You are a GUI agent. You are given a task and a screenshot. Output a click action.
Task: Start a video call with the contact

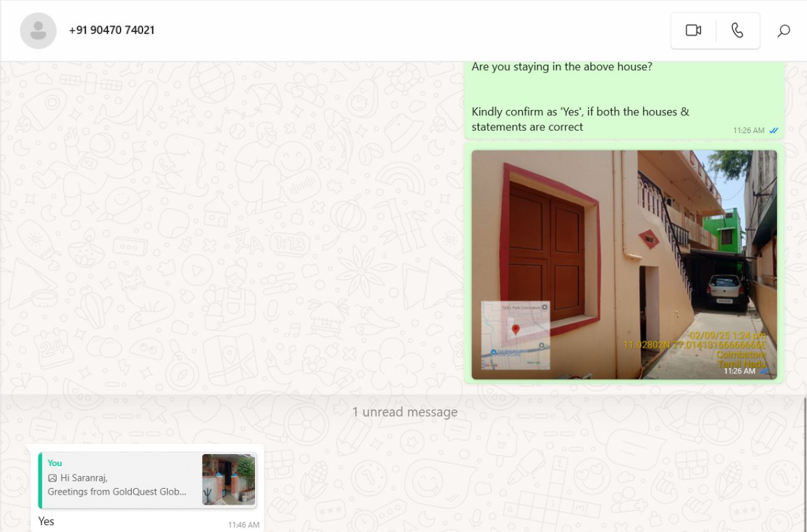click(x=693, y=30)
